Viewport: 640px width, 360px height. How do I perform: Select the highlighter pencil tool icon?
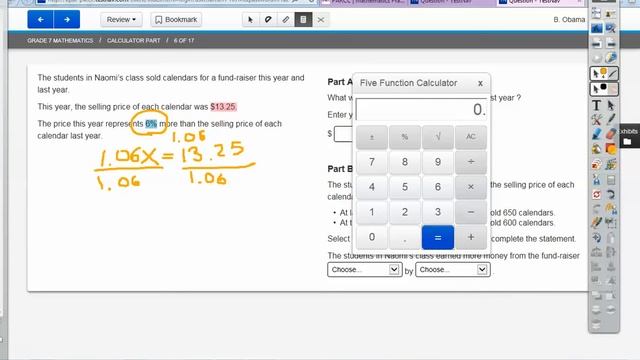pyautogui.click(x=286, y=20)
